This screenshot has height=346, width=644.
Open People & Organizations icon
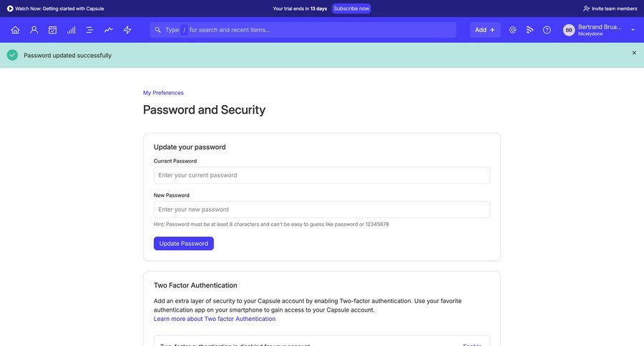tap(34, 30)
